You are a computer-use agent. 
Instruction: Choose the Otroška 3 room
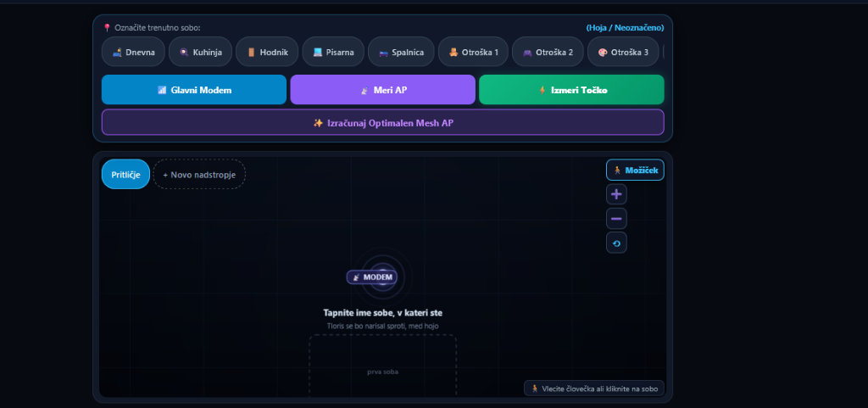[x=623, y=52]
